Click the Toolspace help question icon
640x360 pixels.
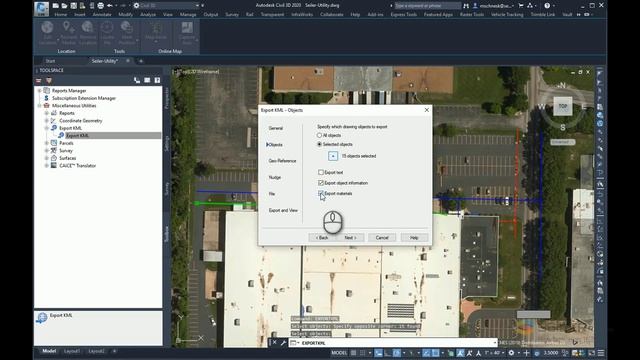coord(157,80)
